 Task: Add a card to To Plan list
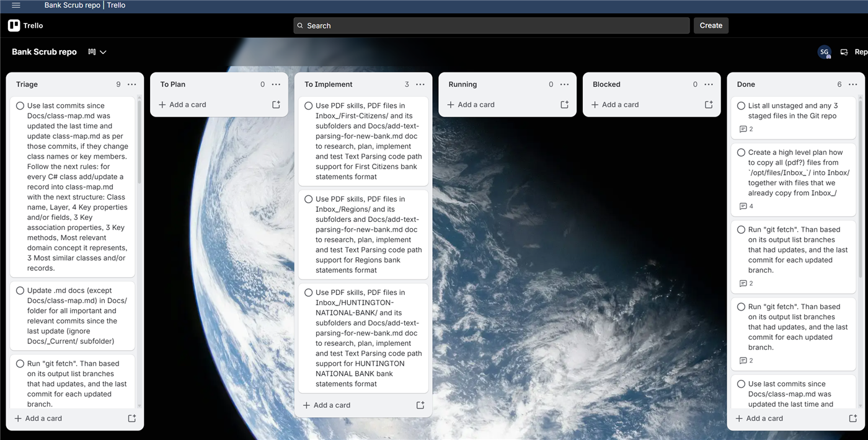(182, 105)
